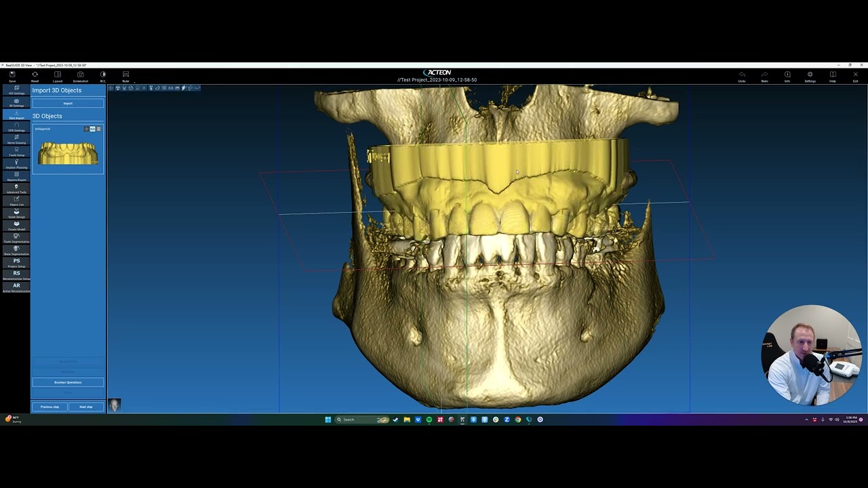Open Implant Planning step
The height and width of the screenshot is (488, 868).
point(16,164)
